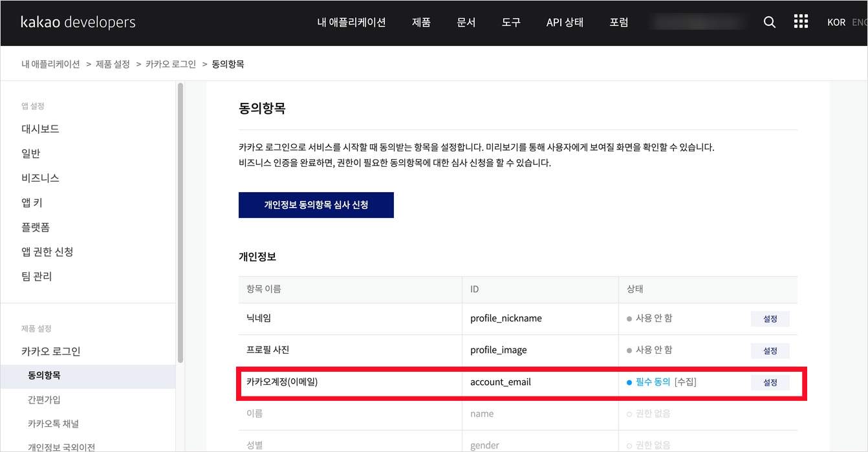Open 개인정보 국외이전 in the sidebar
The height and width of the screenshot is (452, 868).
pyautogui.click(x=61, y=447)
